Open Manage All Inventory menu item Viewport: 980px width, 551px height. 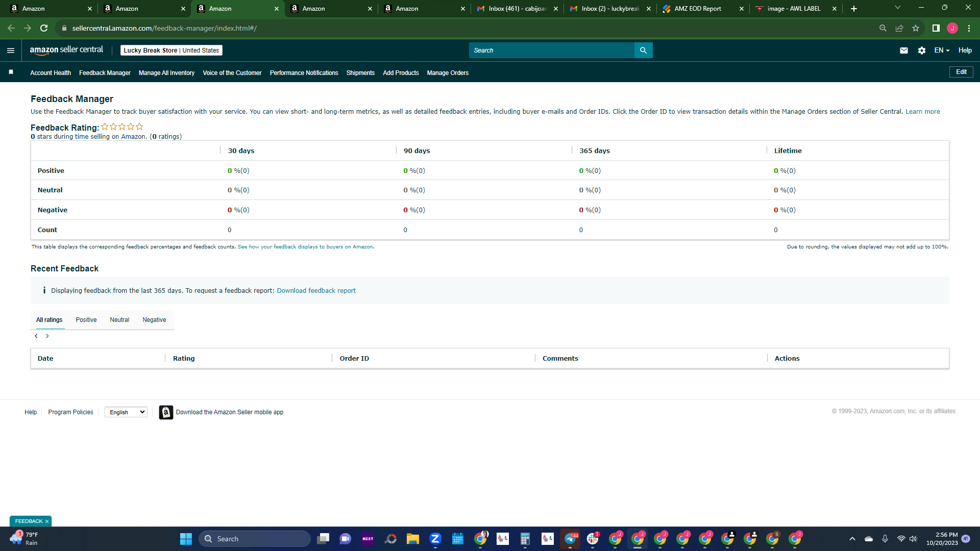[166, 73]
